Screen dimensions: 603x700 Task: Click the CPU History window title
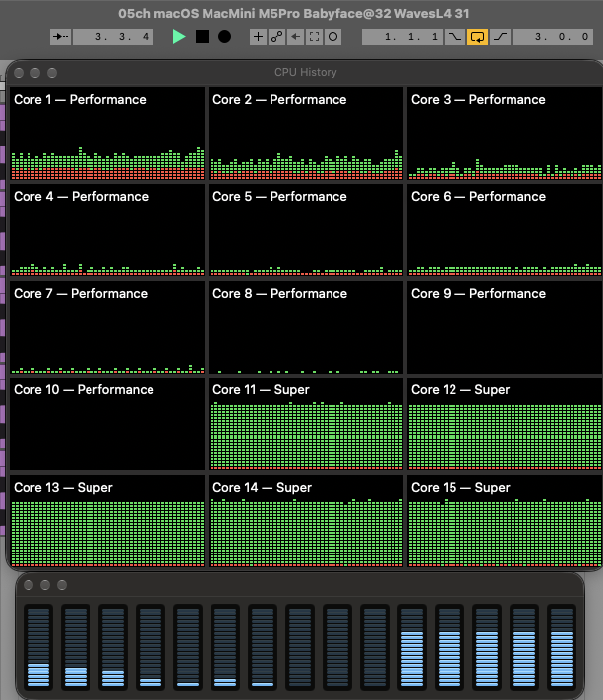point(306,72)
